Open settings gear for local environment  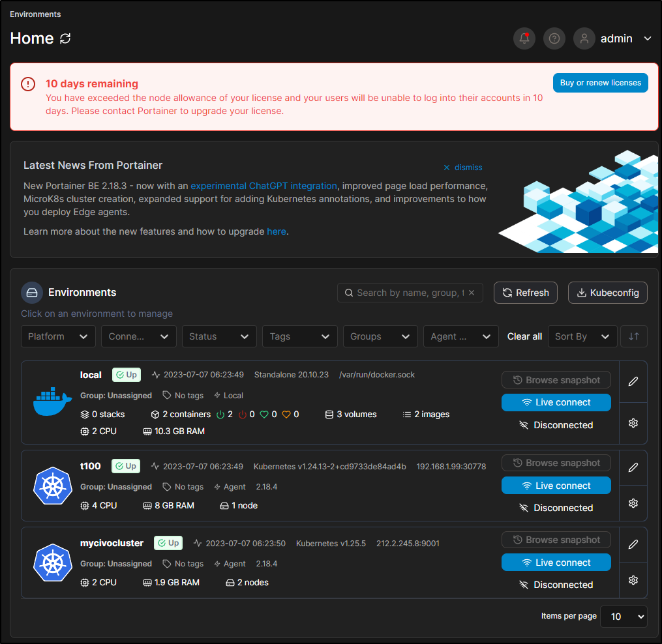pyautogui.click(x=633, y=423)
